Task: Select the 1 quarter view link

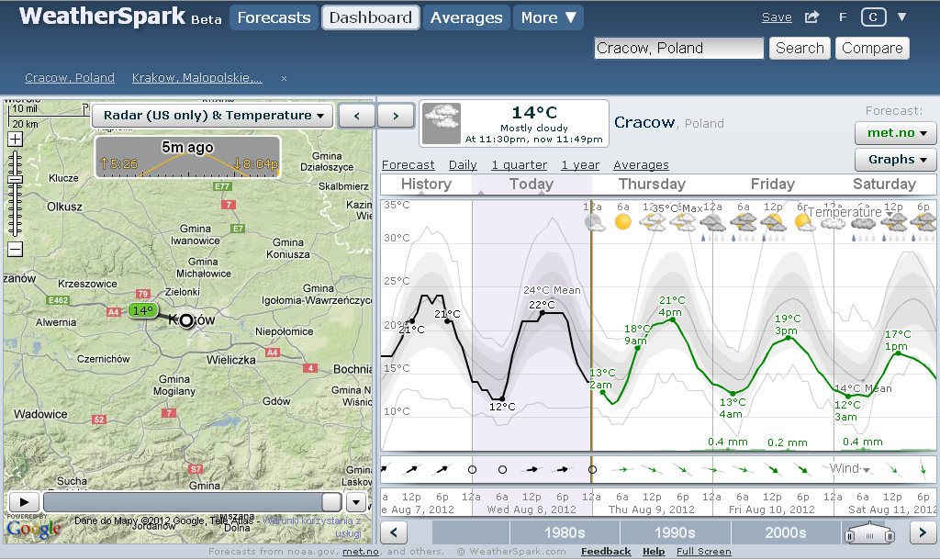Action: click(520, 165)
